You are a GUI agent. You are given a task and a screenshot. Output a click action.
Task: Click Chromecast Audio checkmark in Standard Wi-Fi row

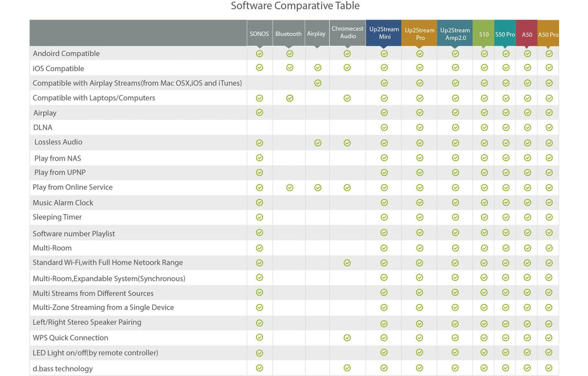pyautogui.click(x=347, y=263)
